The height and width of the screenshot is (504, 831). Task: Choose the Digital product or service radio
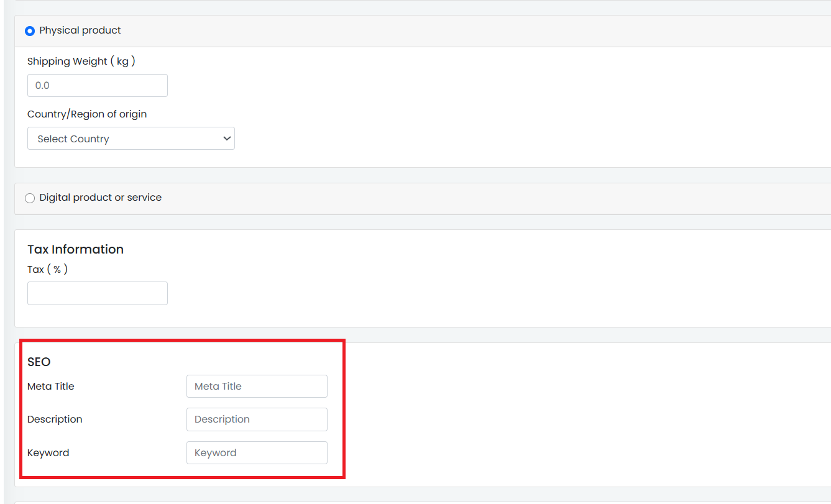[30, 198]
